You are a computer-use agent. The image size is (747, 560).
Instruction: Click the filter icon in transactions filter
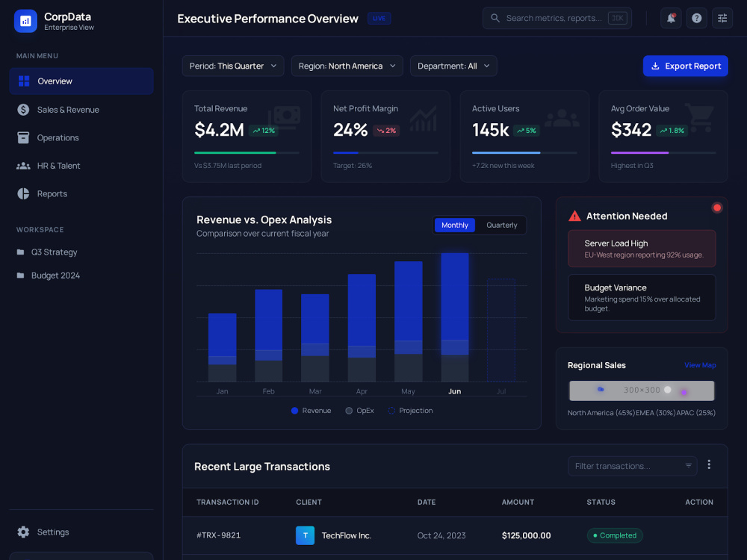tap(689, 466)
